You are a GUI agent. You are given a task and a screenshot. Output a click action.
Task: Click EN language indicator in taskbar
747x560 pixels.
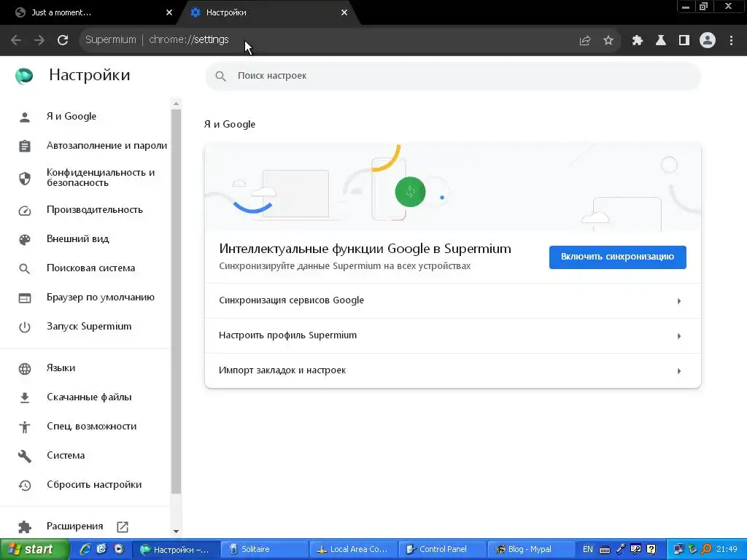coord(588,550)
